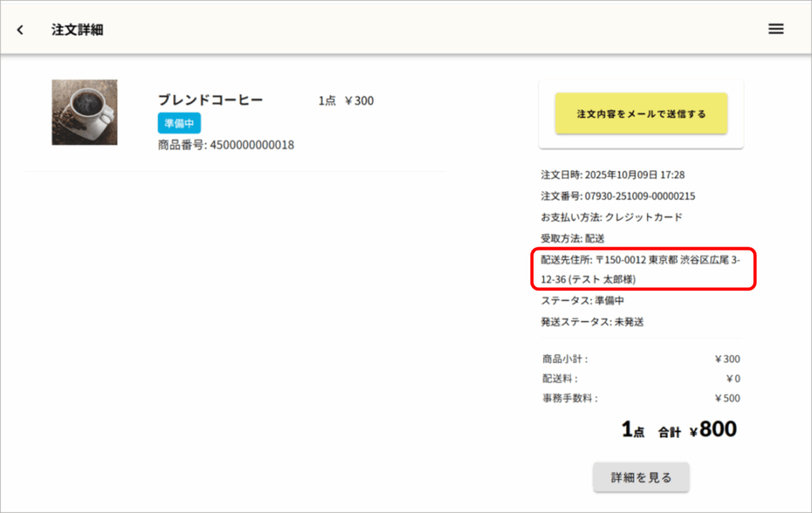Click the 1点 ¥300 item price

point(346,101)
